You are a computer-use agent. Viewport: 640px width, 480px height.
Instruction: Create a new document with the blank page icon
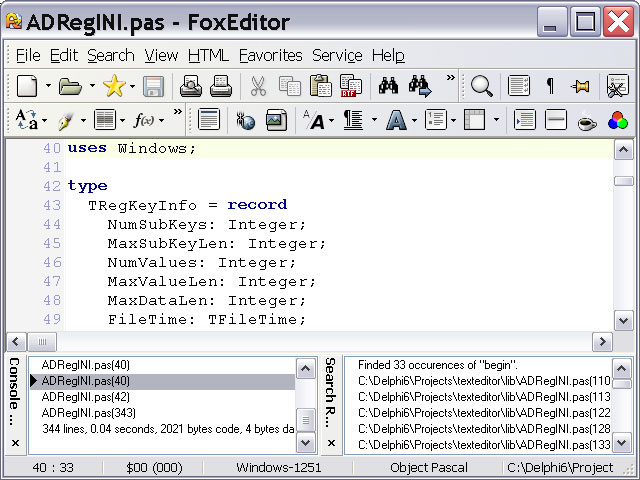pyautogui.click(x=27, y=86)
